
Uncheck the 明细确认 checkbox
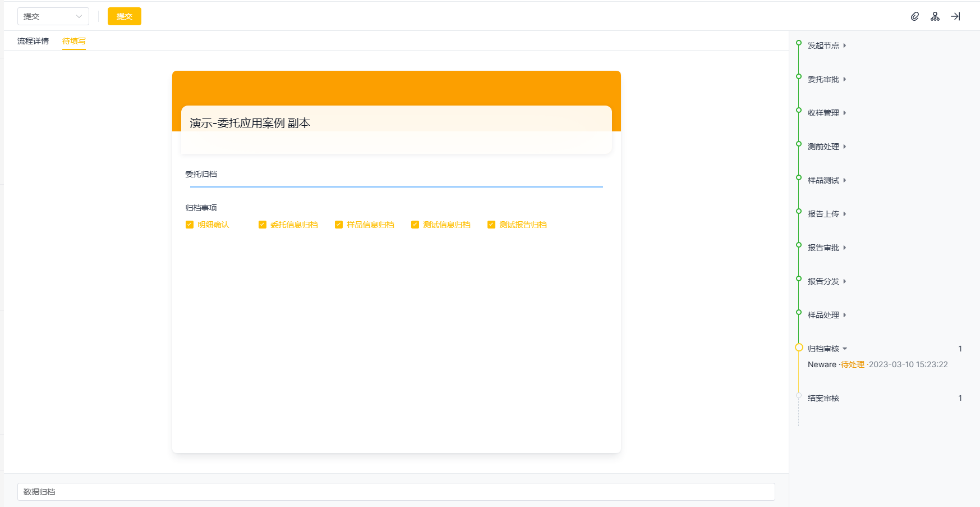(190, 225)
